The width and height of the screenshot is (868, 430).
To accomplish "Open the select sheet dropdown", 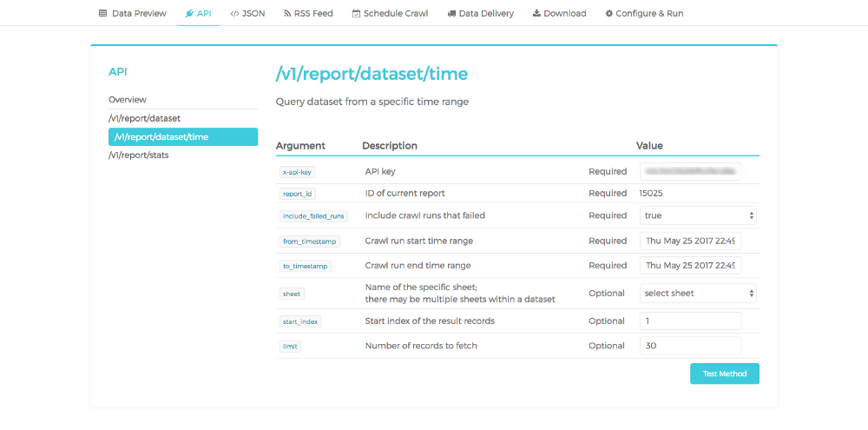I will pos(698,293).
